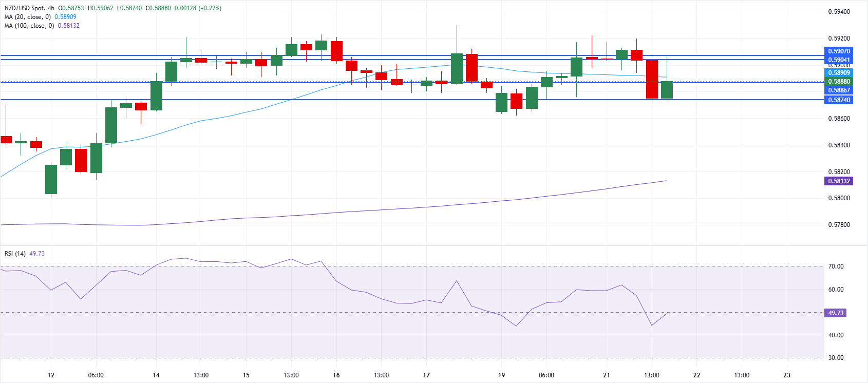Select the blue 0.58909 MA20 price tag
868x383 pixels.
(838, 73)
